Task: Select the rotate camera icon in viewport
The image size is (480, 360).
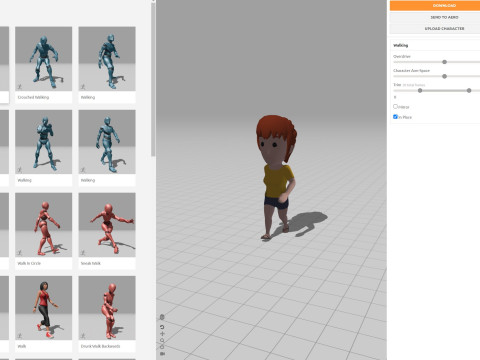Action: click(162, 327)
